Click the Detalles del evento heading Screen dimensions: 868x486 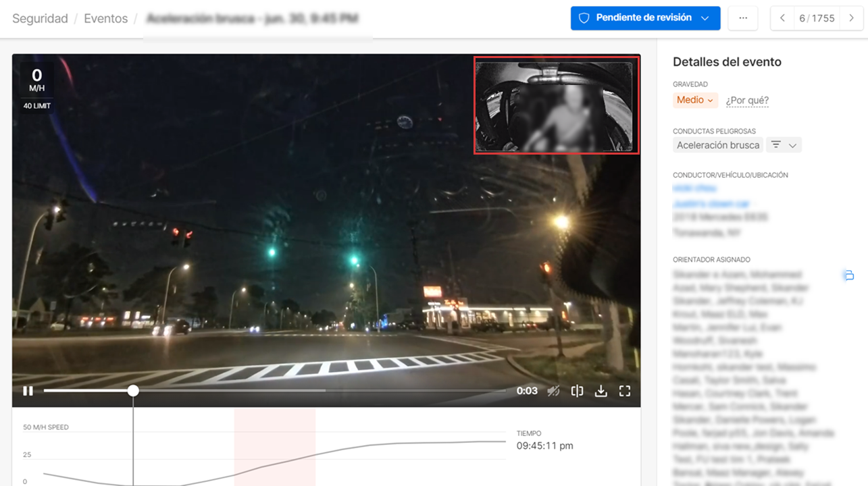(x=727, y=62)
